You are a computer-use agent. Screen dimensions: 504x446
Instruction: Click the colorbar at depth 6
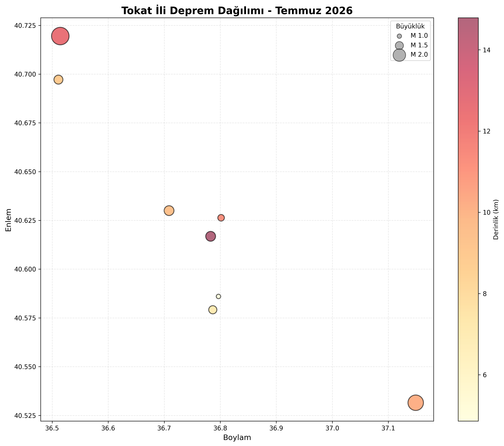468,375
